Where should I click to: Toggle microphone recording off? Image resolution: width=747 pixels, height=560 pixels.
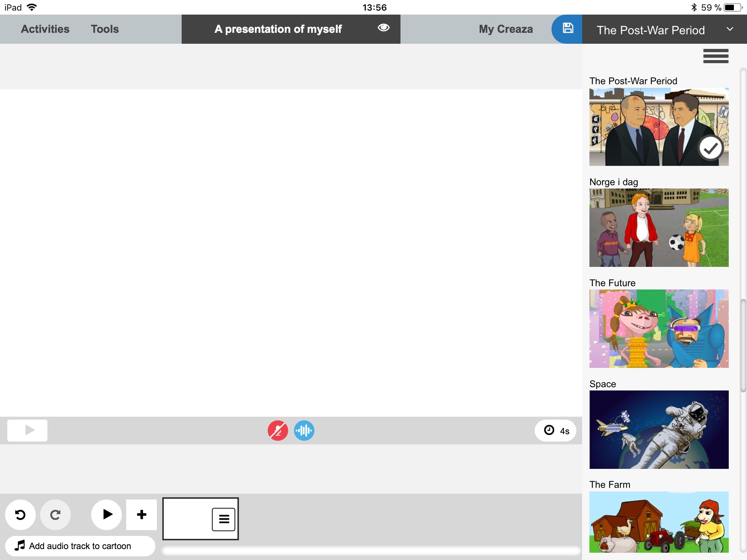pyautogui.click(x=277, y=431)
